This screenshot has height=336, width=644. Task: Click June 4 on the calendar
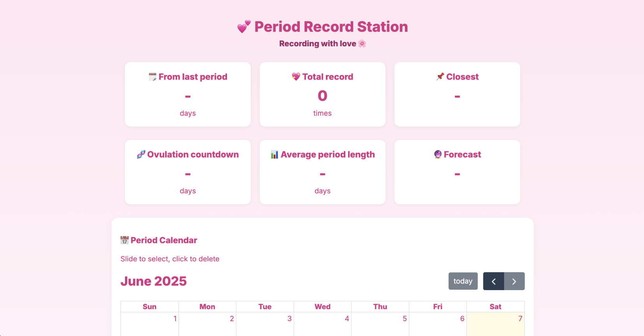pos(322,324)
